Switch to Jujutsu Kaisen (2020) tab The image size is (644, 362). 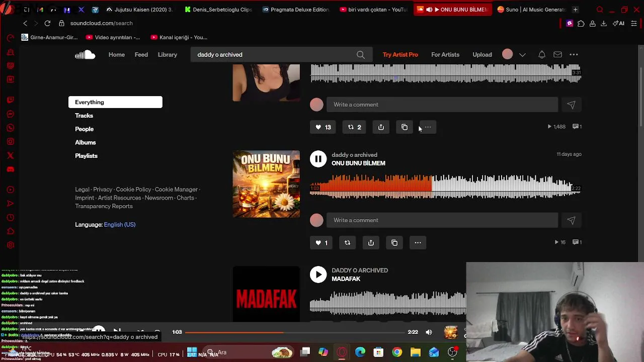coord(139,10)
